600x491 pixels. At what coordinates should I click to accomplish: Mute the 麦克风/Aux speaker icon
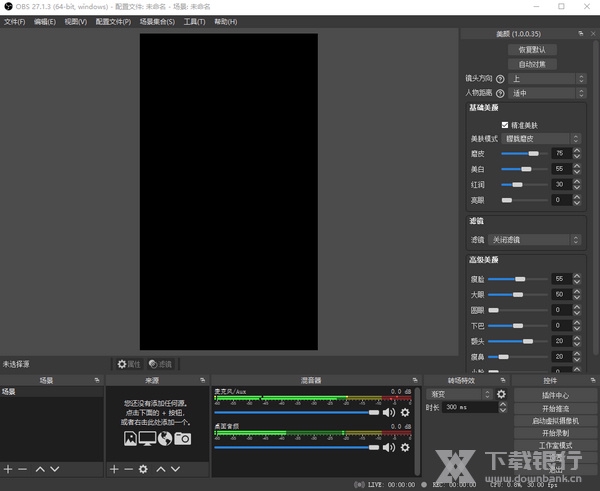(388, 412)
